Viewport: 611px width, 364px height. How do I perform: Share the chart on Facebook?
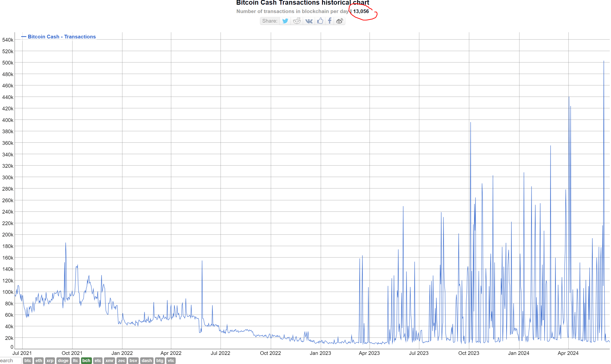330,21
